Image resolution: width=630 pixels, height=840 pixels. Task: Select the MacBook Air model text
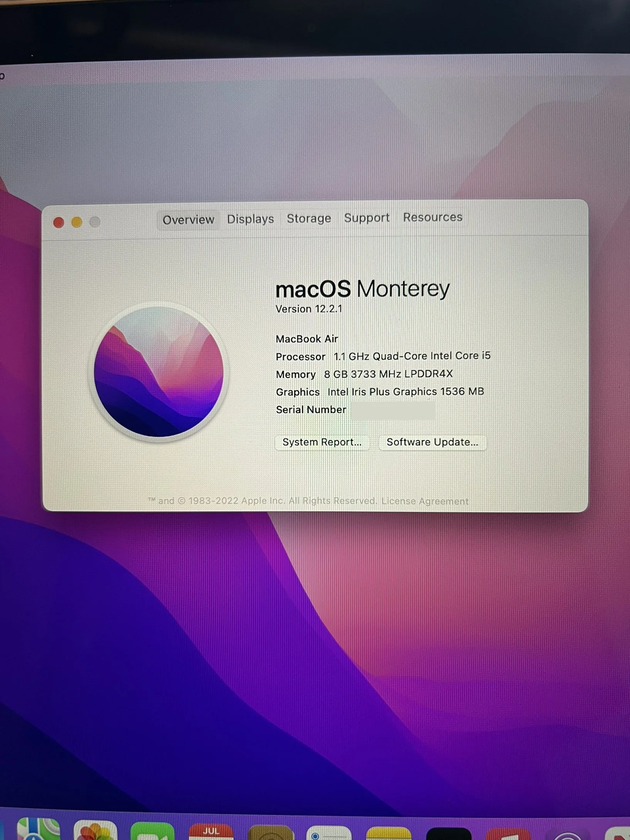tap(307, 339)
